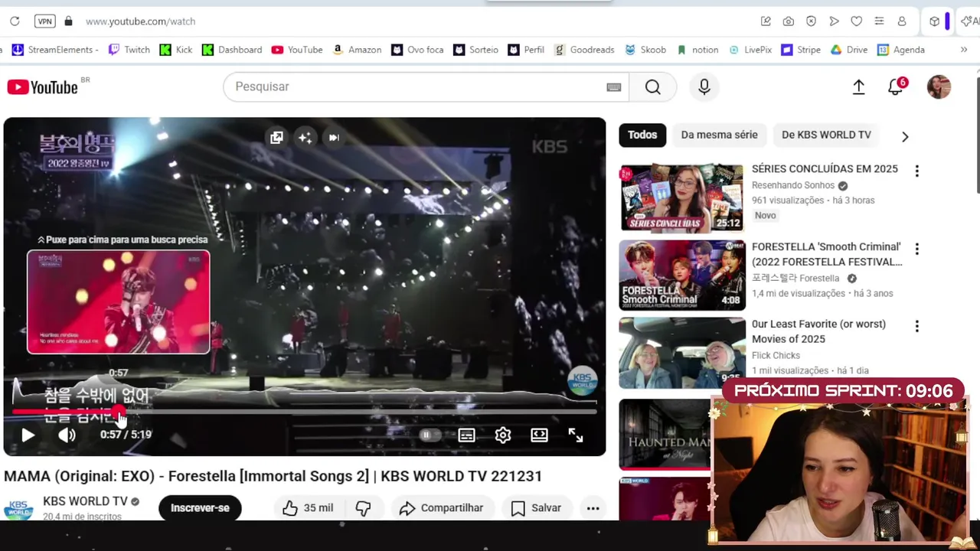Click the upload/create arrow icon
Viewport: 980px width, 551px height.
click(858, 87)
